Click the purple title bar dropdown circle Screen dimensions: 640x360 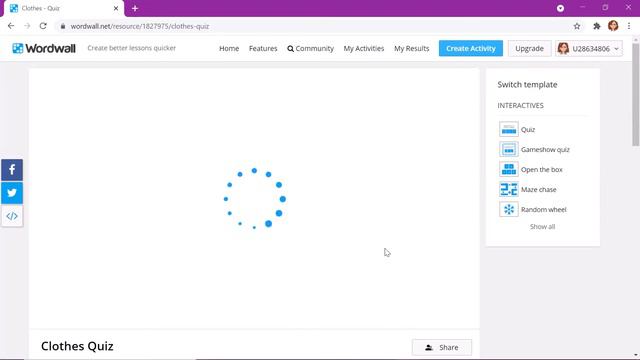[560, 8]
